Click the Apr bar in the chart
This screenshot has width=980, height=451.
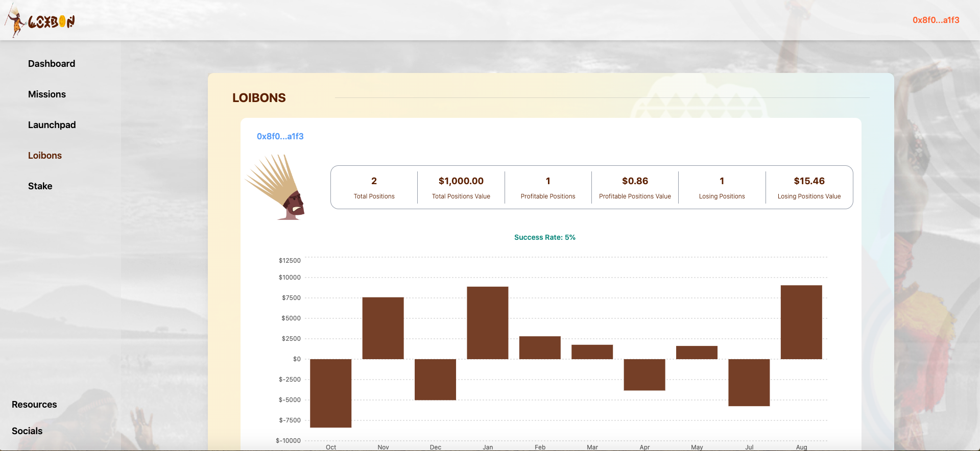pyautogui.click(x=644, y=375)
